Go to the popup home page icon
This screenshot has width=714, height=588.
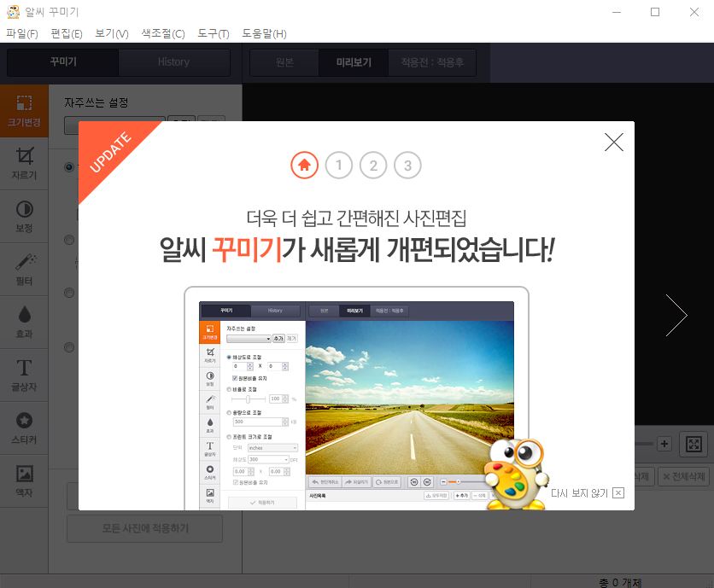coord(304,165)
